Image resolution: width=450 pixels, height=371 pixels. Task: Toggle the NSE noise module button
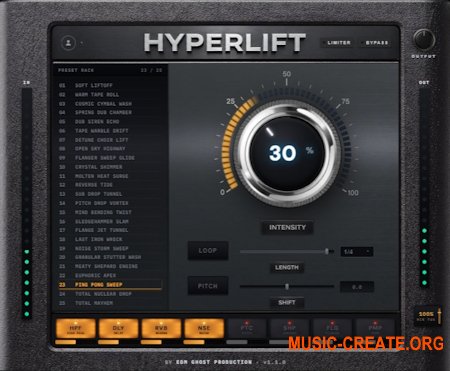click(204, 328)
